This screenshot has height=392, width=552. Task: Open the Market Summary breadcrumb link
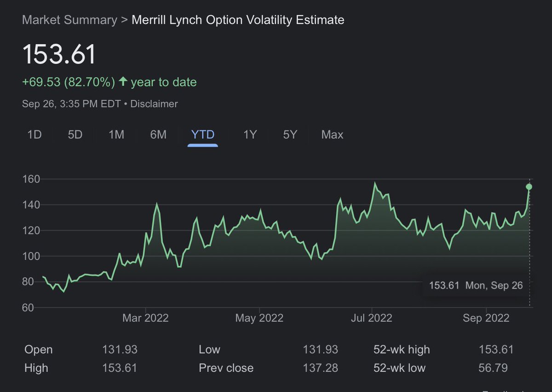(69, 20)
